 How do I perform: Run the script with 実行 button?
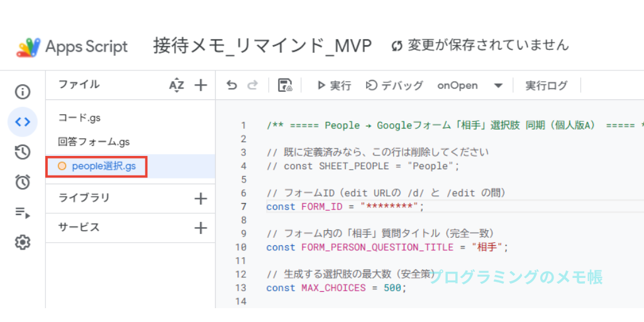click(334, 86)
